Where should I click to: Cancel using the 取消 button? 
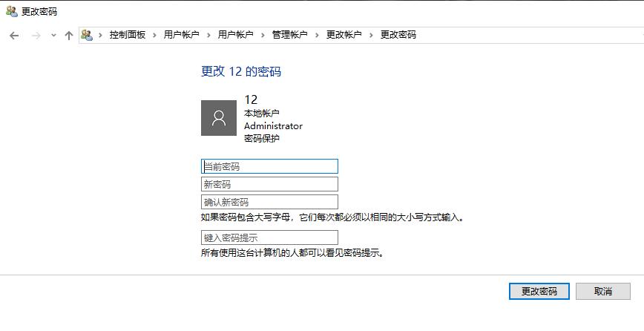(603, 291)
